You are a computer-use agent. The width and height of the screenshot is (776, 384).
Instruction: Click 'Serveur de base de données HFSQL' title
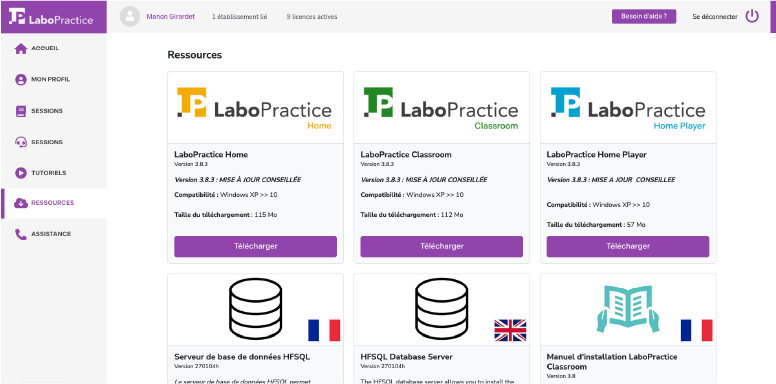point(242,357)
